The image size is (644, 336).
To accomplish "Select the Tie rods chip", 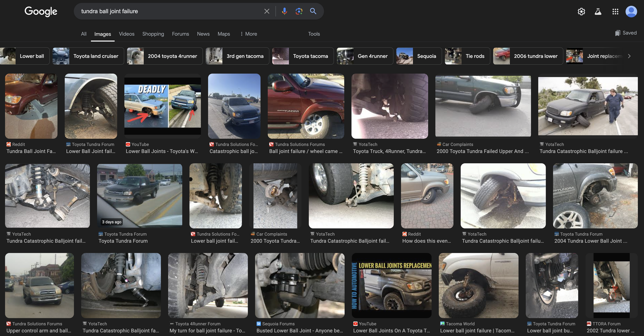I will point(467,56).
